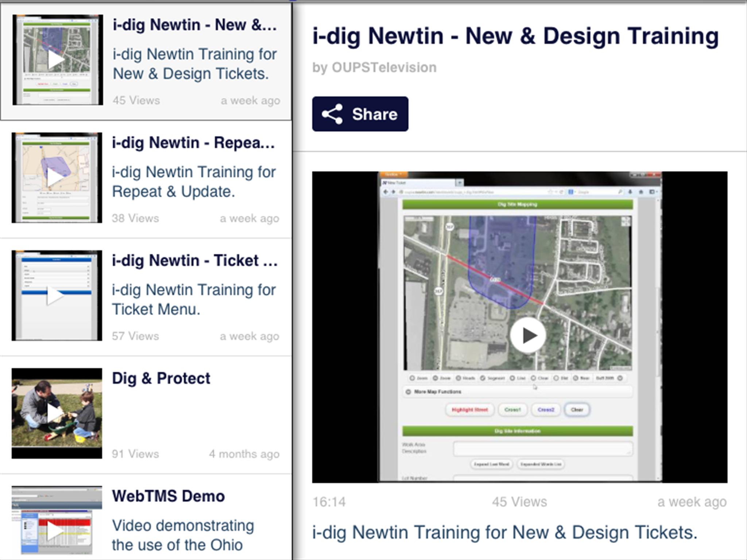Click the OUPSTelevision author name
Screen dimensions: 747x560
[384, 67]
